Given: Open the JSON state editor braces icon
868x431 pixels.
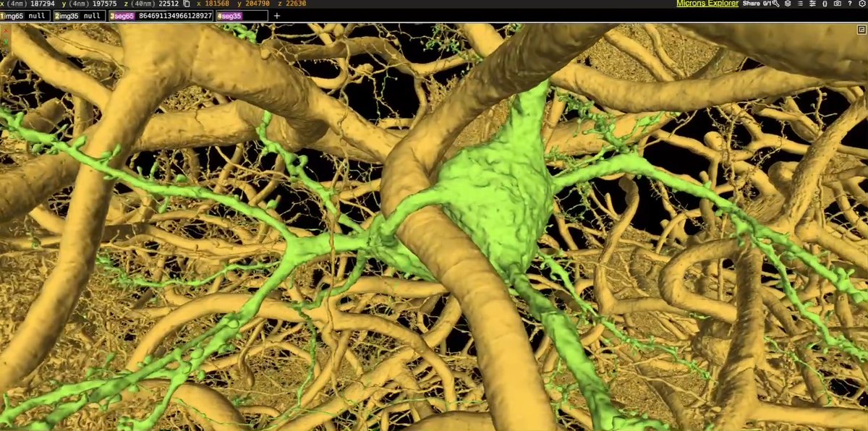Looking at the screenshot, I should (x=825, y=4).
